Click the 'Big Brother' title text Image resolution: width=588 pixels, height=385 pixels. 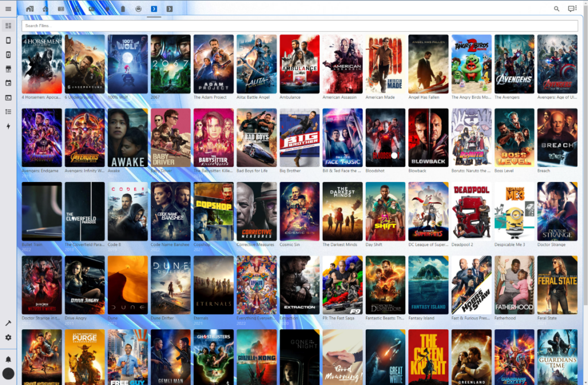tap(290, 170)
